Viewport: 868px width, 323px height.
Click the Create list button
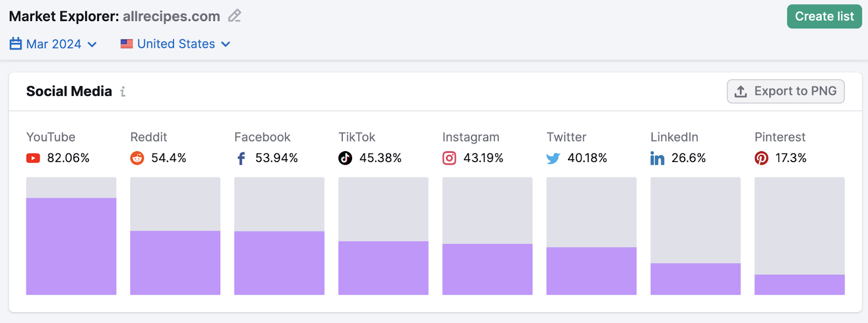(824, 16)
